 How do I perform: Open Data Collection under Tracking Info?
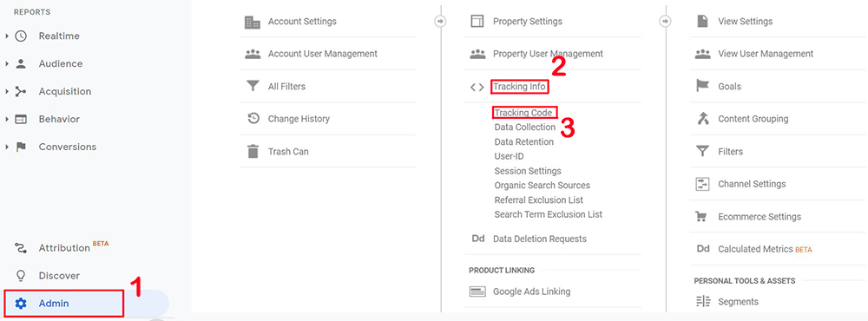(x=525, y=128)
